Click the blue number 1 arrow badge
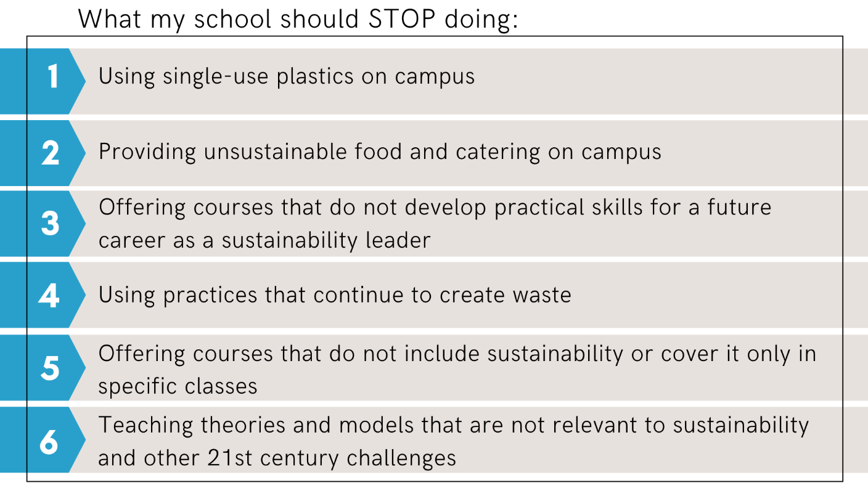The width and height of the screenshot is (868, 488). click(x=42, y=81)
